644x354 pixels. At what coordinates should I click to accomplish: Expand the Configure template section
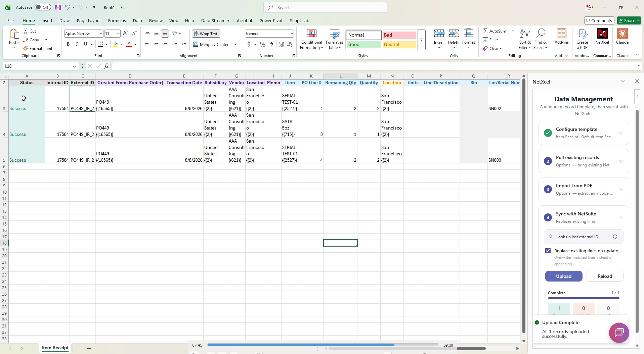[620, 133]
